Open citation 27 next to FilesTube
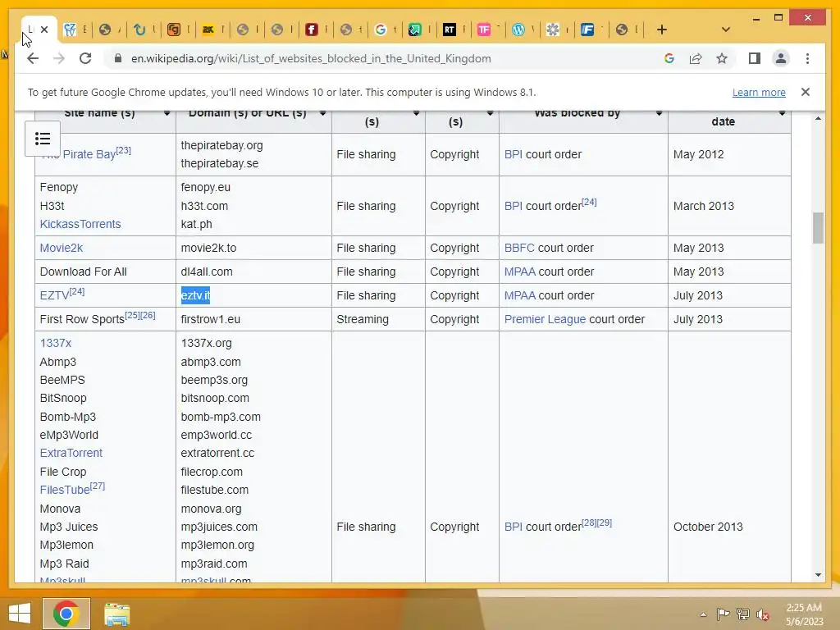Viewport: 840px width, 630px height. tap(98, 486)
